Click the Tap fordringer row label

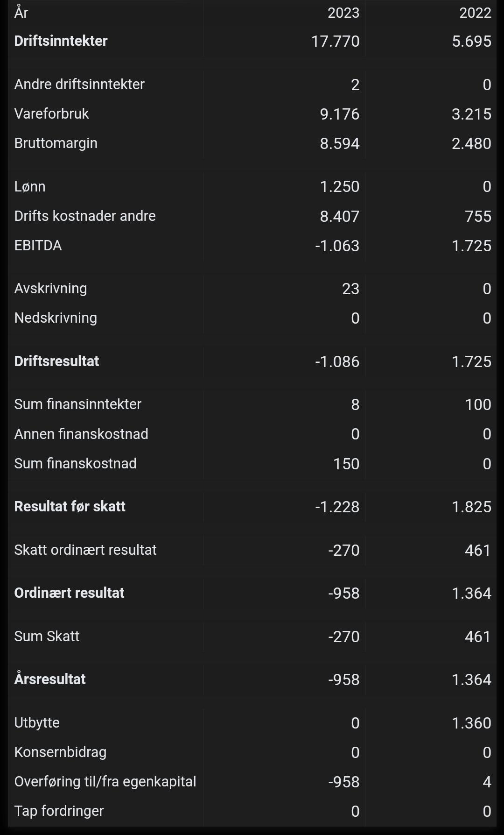click(x=59, y=811)
